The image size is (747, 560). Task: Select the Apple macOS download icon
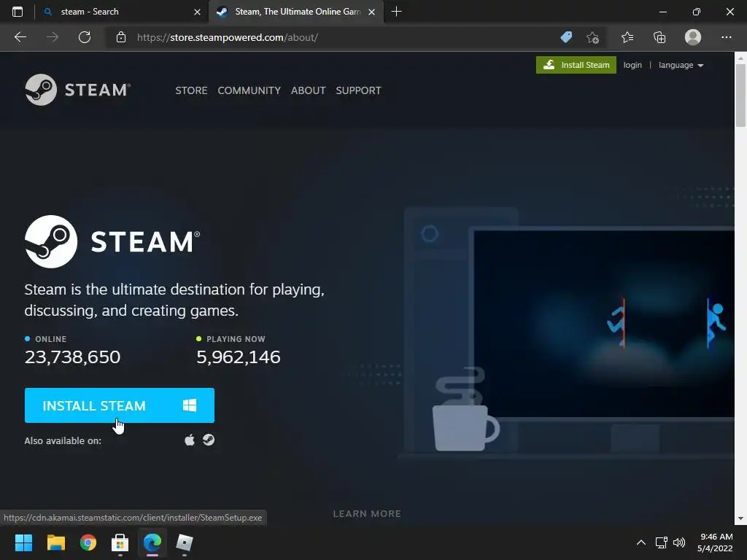190,440
